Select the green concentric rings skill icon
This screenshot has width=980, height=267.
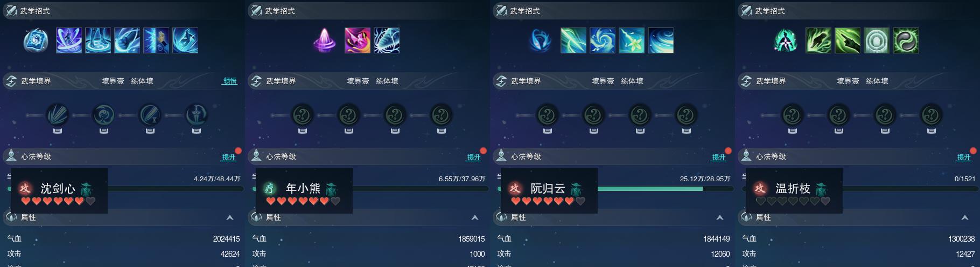877,40
